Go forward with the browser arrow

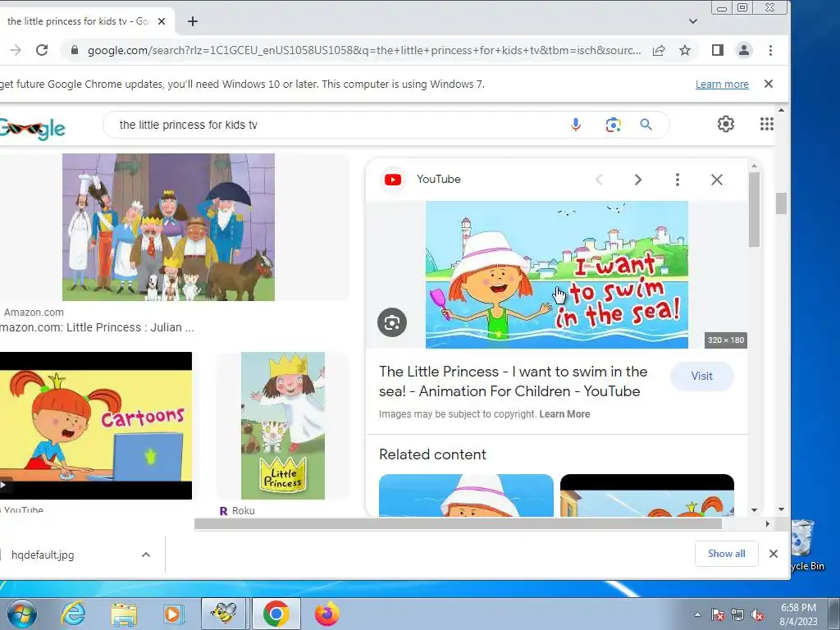pos(16,50)
